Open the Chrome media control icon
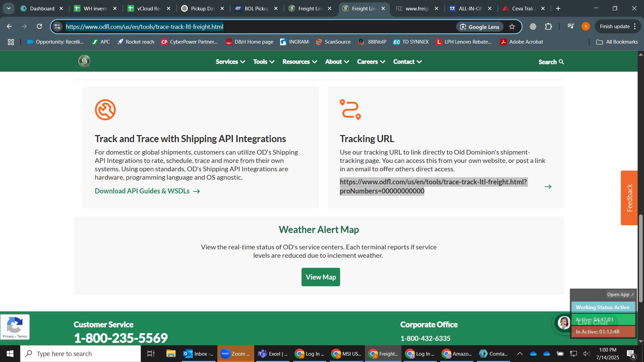 click(571, 26)
